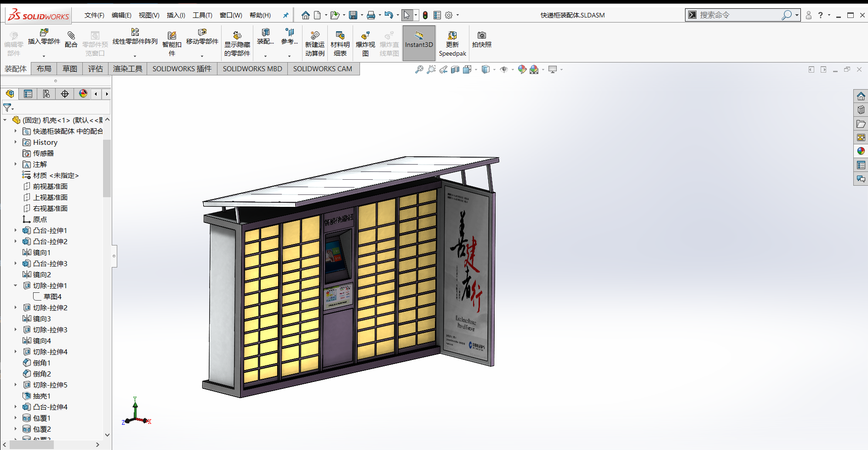This screenshot has width=868, height=450.
Task: Collapse the 切除-拉伸1 feature node
Action: tap(15, 285)
